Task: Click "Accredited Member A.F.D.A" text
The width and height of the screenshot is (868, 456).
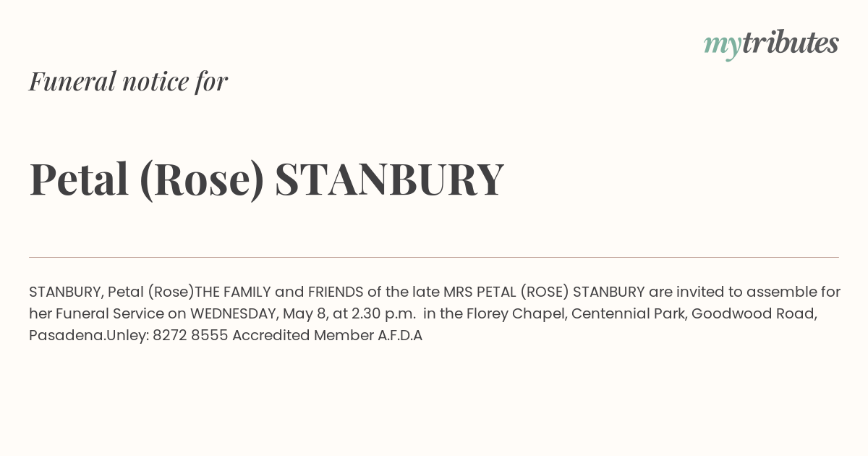Action: (327, 336)
